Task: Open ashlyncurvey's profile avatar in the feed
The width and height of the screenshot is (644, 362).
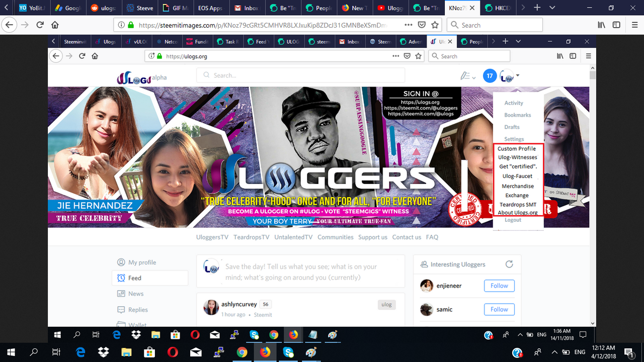Action: point(211,307)
